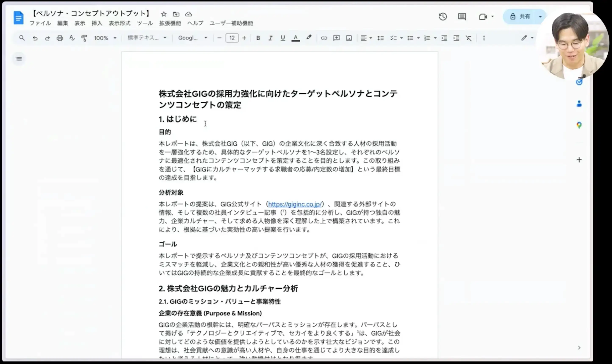Open the editing mode pencil dropdown

[527, 38]
